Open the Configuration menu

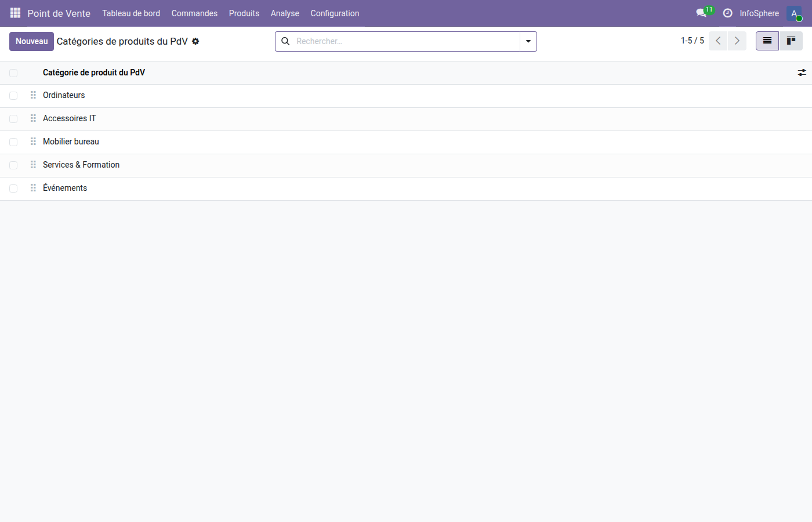tap(335, 13)
